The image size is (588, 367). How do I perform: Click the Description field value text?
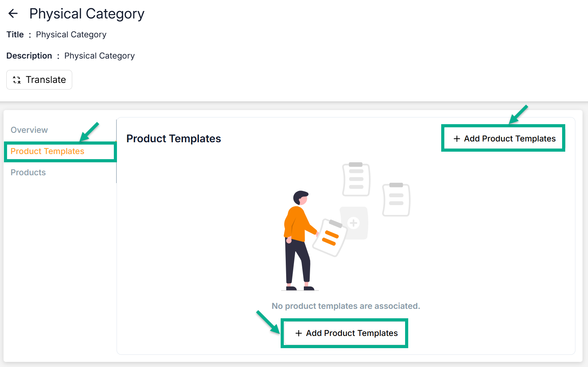point(99,56)
